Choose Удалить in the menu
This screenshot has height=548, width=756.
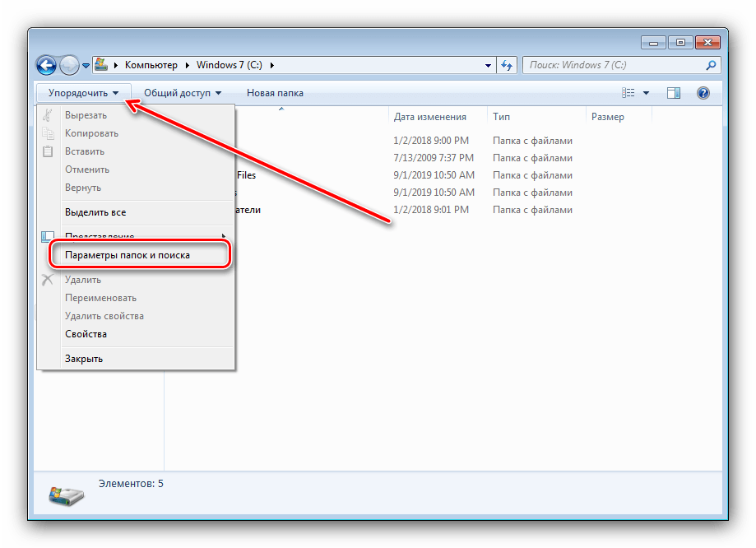(136, 280)
